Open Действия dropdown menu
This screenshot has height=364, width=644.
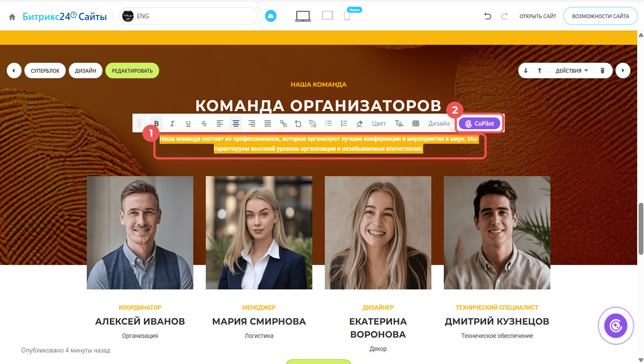coord(572,70)
